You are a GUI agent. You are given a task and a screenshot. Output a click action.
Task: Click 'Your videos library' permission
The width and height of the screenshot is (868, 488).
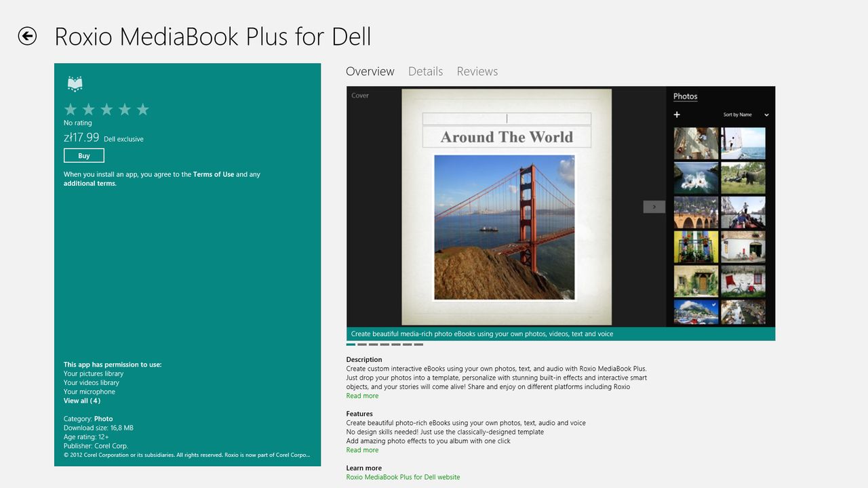[x=92, y=382]
